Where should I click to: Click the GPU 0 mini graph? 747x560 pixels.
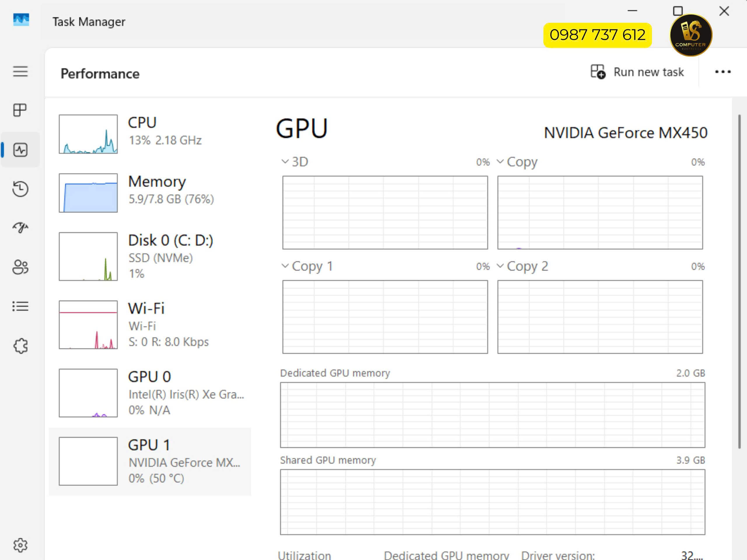(88, 393)
